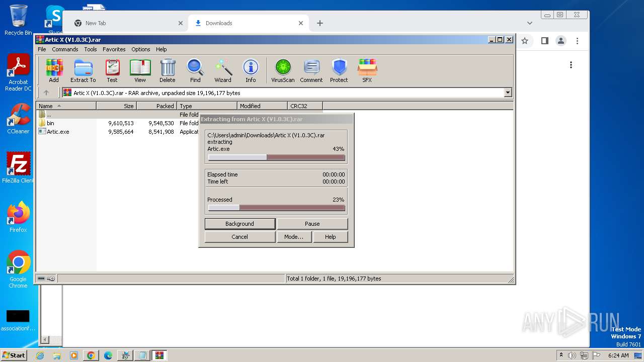Sort by the CRC32 column header

pyautogui.click(x=305, y=106)
